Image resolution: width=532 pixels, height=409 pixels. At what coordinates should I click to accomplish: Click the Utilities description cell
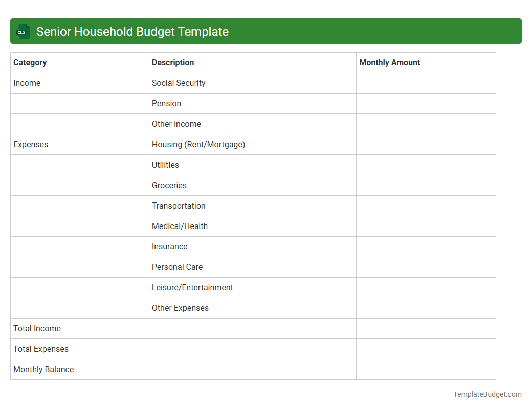pos(165,165)
